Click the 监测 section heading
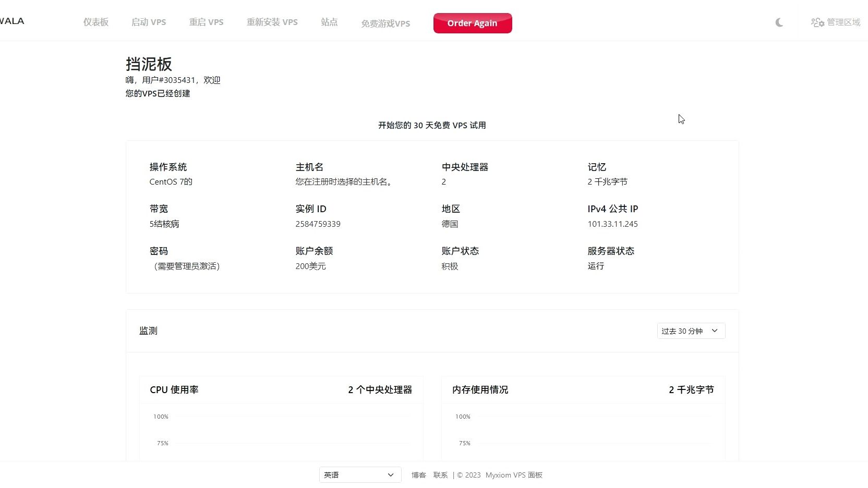The width and height of the screenshot is (868, 488). tap(148, 331)
